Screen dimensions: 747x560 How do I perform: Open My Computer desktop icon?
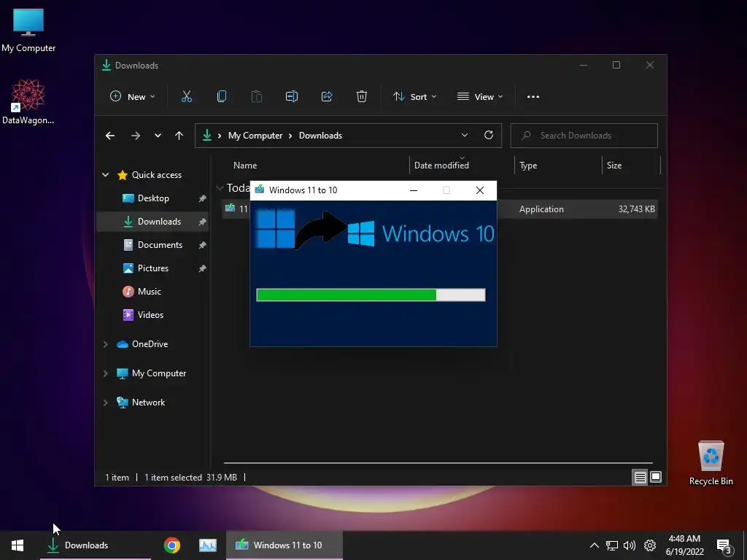pos(28,31)
